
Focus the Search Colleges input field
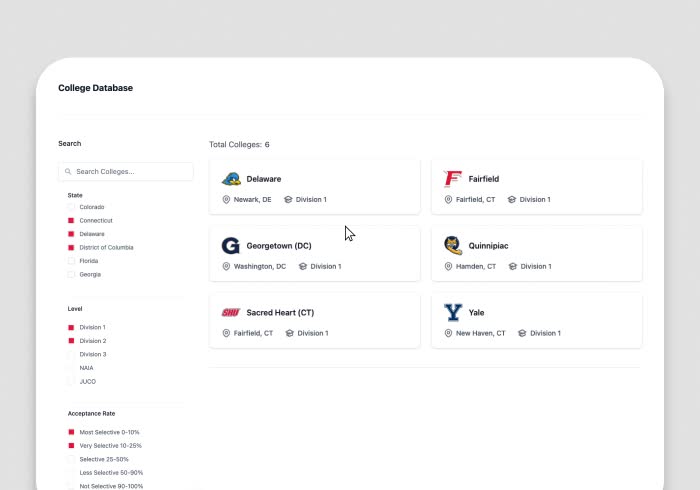(125, 171)
